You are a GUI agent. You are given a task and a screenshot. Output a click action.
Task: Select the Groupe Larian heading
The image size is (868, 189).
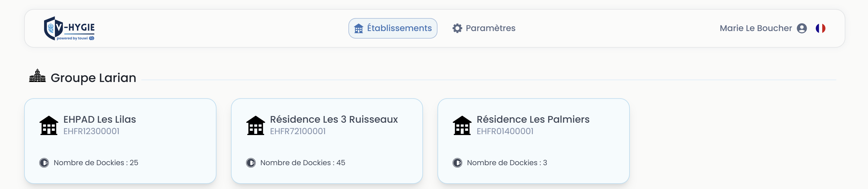(x=93, y=78)
